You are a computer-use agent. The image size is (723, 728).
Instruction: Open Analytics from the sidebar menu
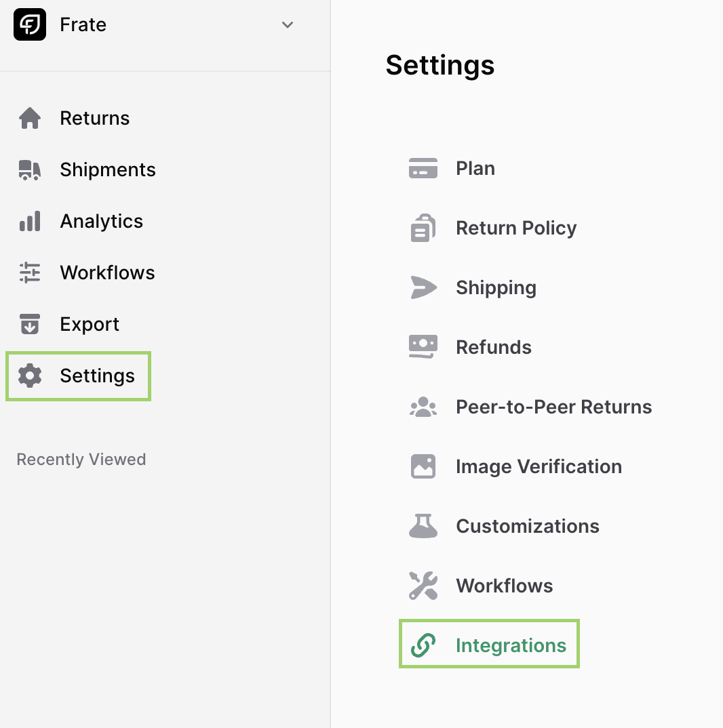coord(101,221)
